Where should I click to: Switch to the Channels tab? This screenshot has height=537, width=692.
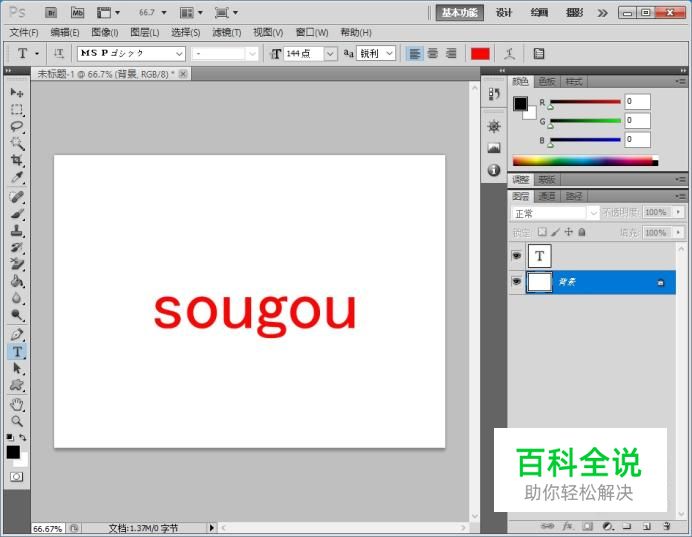point(547,196)
